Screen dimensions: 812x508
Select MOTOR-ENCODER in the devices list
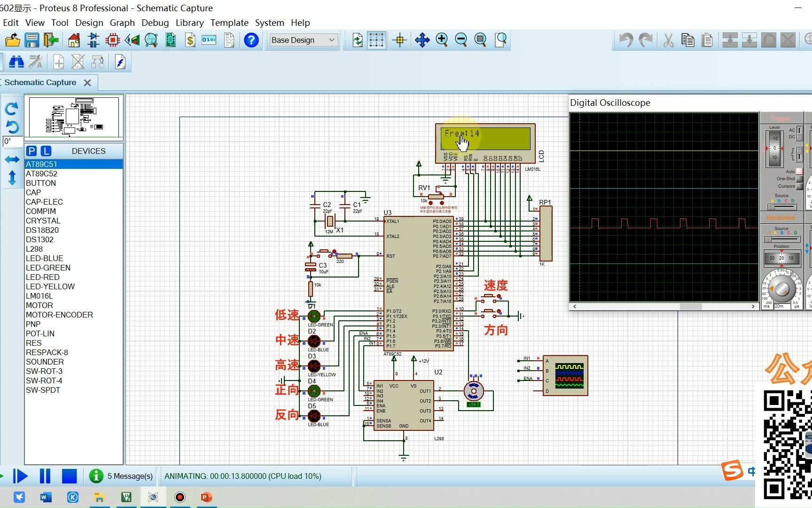coord(59,315)
